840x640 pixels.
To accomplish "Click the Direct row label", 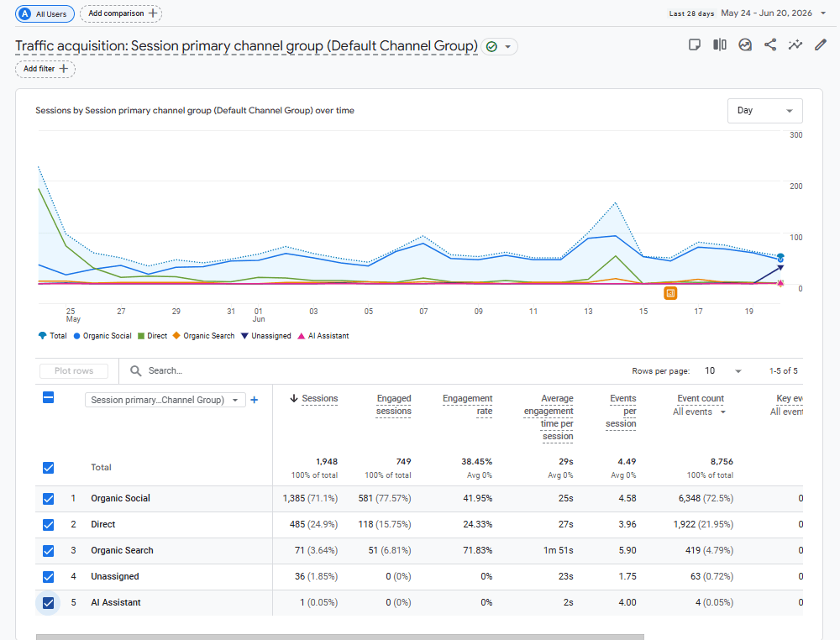I will pos(102,524).
